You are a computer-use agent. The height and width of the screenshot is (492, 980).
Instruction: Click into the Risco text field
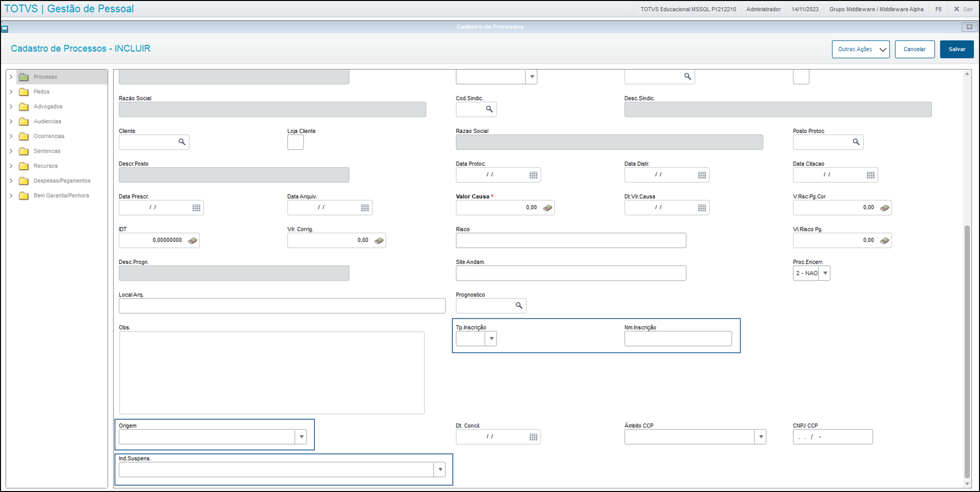pyautogui.click(x=571, y=240)
